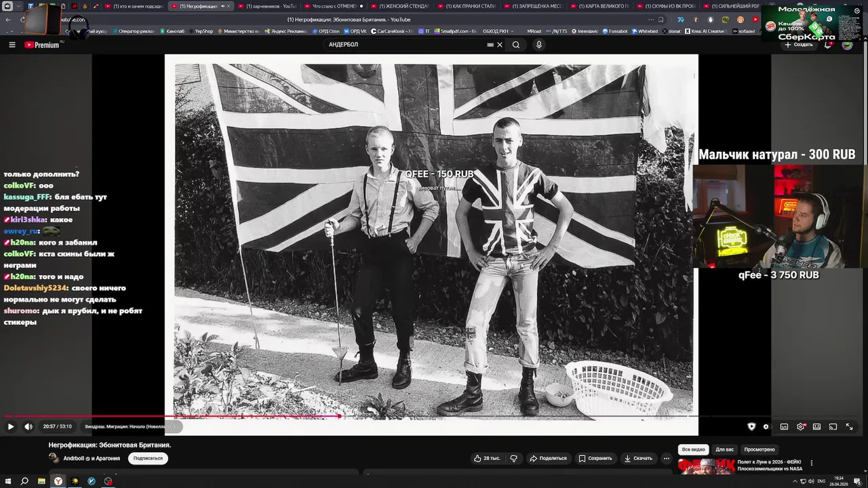Switch to the харчевников browser tab
The width and height of the screenshot is (868, 488).
[x=266, y=6]
